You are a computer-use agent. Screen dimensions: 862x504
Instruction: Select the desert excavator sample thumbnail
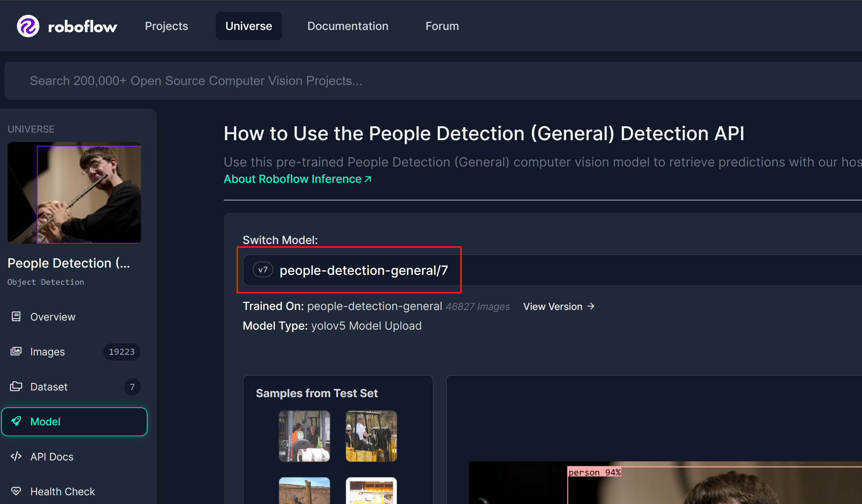point(304,491)
